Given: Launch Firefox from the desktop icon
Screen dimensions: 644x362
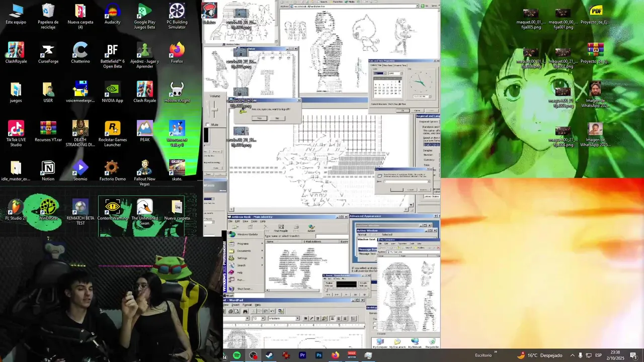Looking at the screenshot, I should pos(177,53).
